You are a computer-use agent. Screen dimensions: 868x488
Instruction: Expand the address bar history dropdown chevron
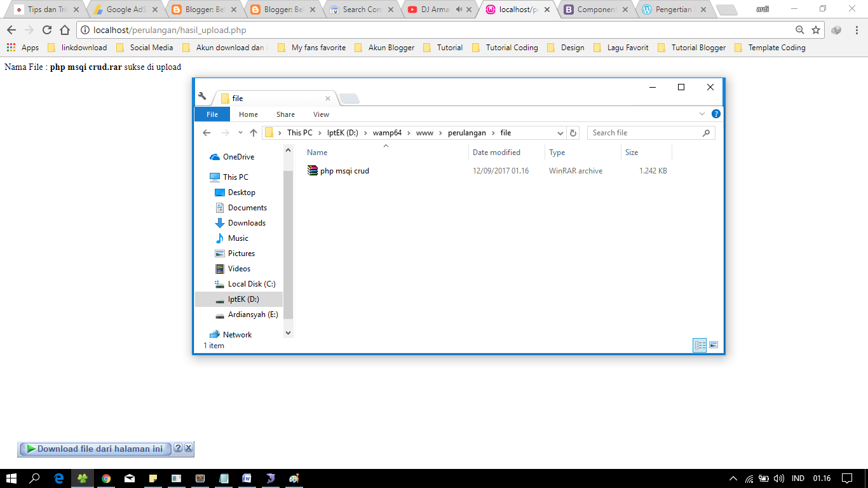tap(560, 132)
